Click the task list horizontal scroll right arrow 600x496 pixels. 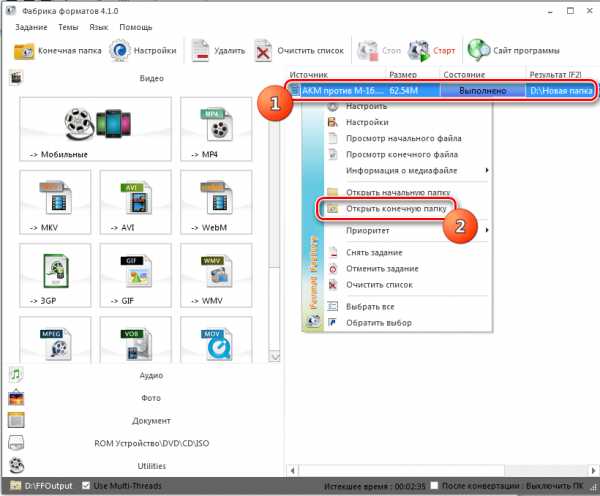click(x=593, y=470)
